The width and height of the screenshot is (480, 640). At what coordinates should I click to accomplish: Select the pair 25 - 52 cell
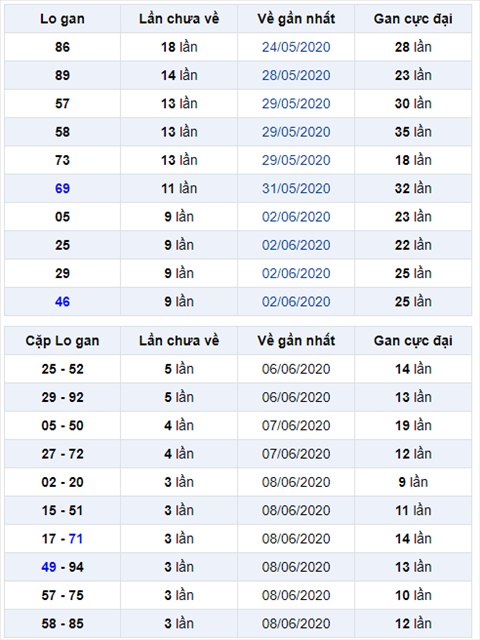click(x=62, y=369)
